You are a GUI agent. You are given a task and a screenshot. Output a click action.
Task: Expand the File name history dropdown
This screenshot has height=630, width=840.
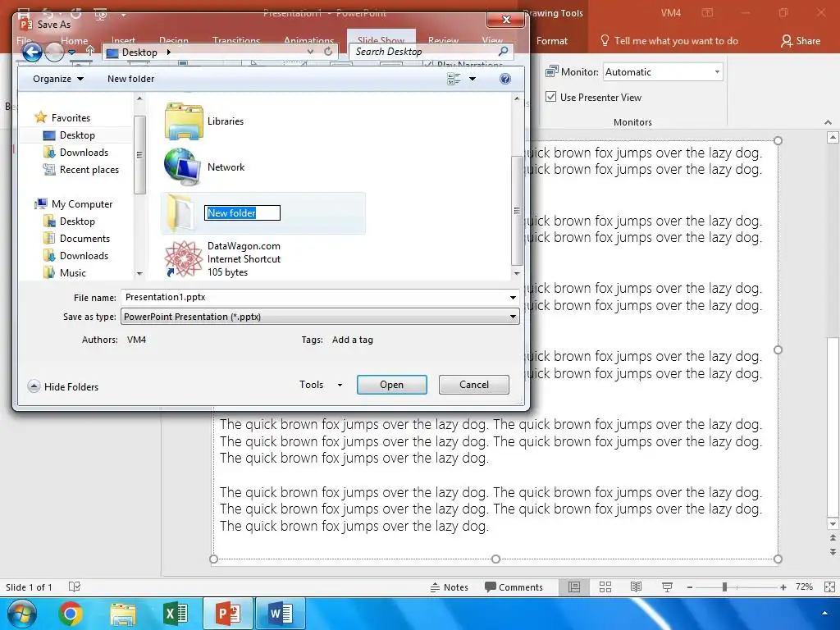point(513,297)
